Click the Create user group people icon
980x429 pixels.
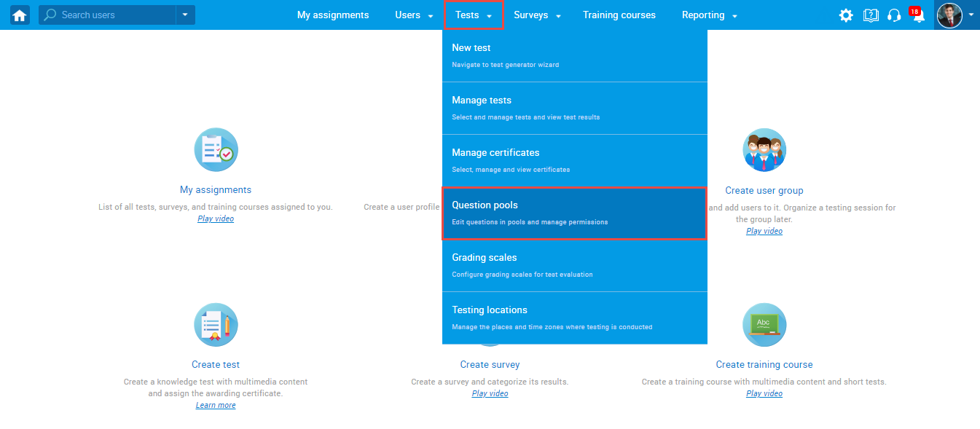[x=764, y=150]
